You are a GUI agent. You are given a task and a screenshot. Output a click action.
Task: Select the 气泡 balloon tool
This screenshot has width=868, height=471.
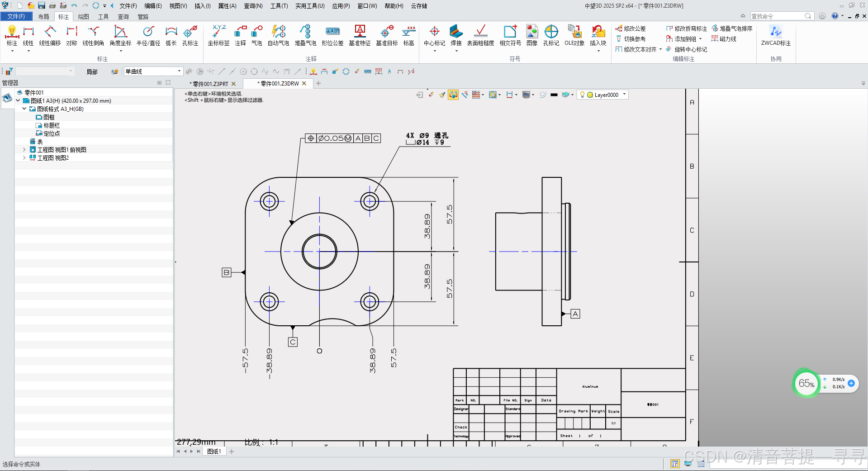(256, 36)
